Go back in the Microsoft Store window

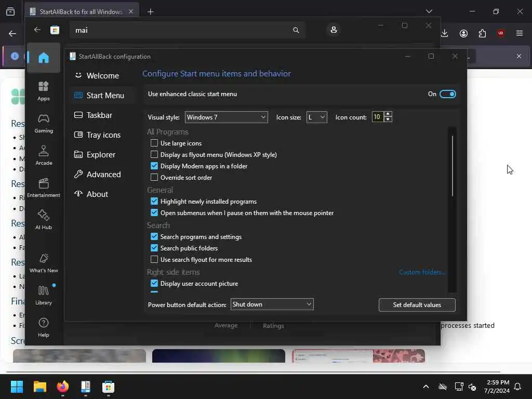click(37, 30)
